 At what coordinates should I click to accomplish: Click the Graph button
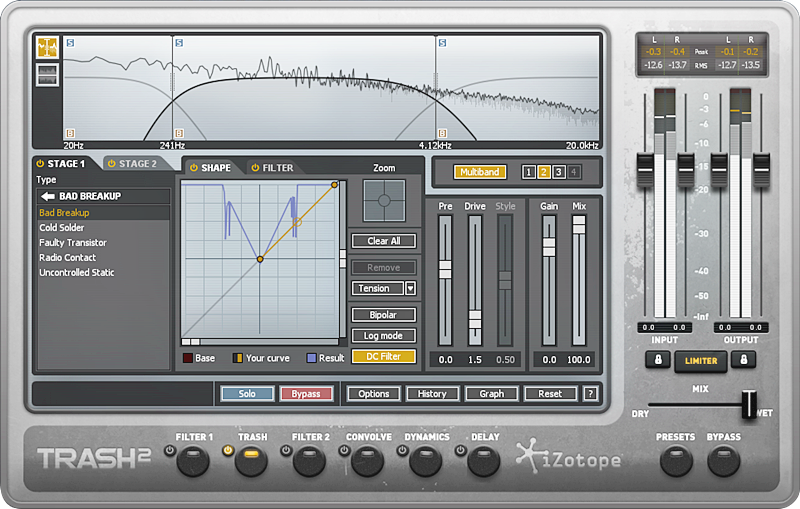click(492, 394)
